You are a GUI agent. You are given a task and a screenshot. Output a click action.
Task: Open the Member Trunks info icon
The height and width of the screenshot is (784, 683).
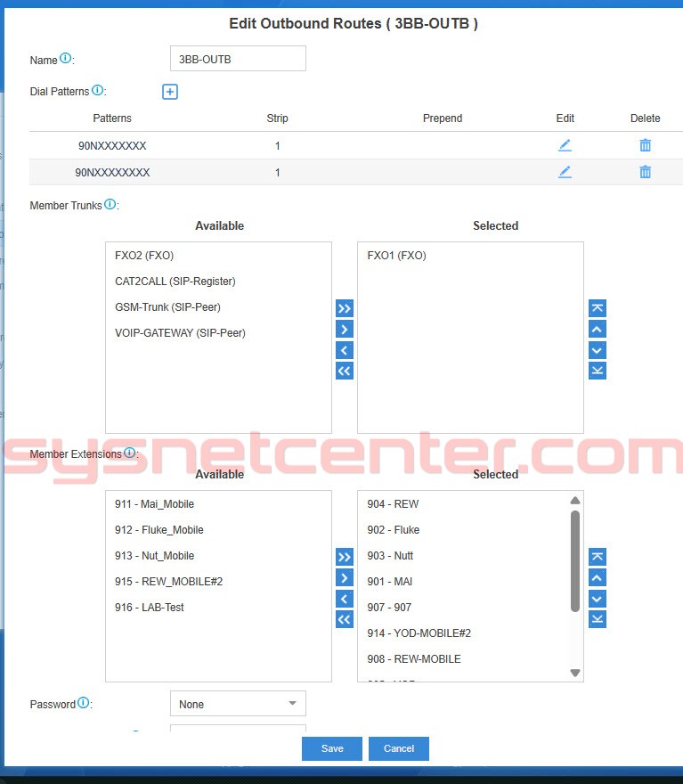pyautogui.click(x=110, y=204)
